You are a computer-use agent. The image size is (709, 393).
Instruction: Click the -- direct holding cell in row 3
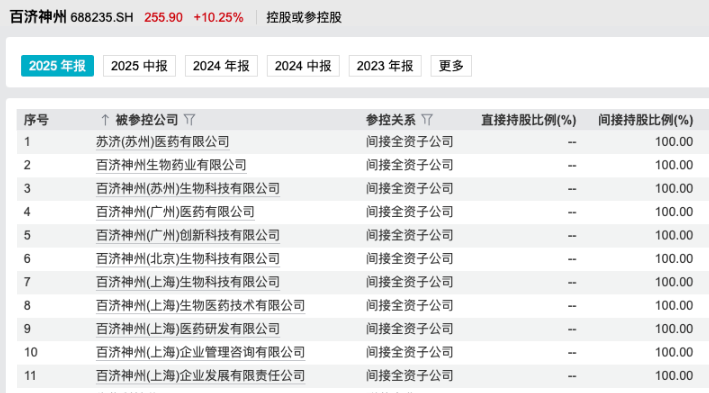point(572,189)
